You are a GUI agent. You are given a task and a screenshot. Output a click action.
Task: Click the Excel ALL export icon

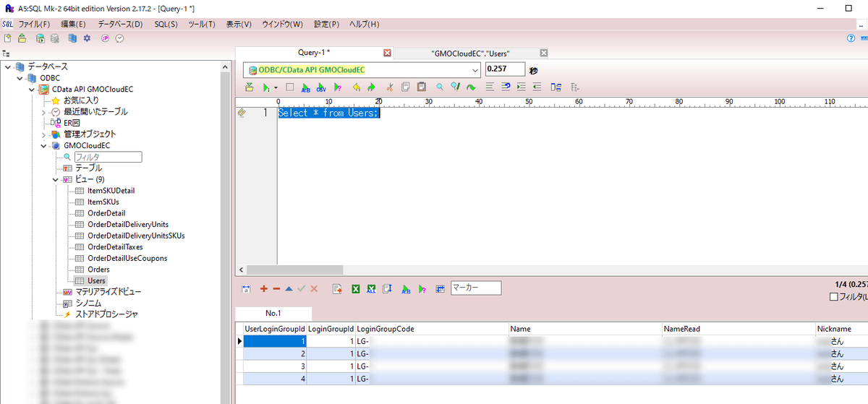coord(372,288)
